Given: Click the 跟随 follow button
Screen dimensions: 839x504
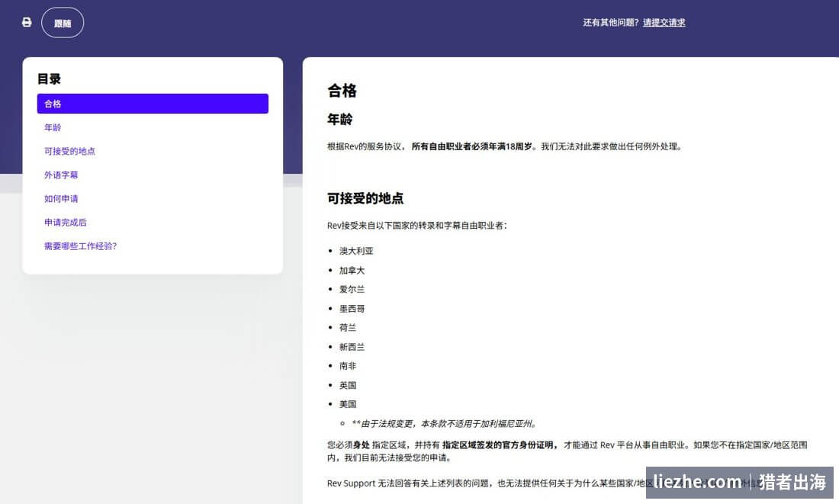Looking at the screenshot, I should click(63, 22).
